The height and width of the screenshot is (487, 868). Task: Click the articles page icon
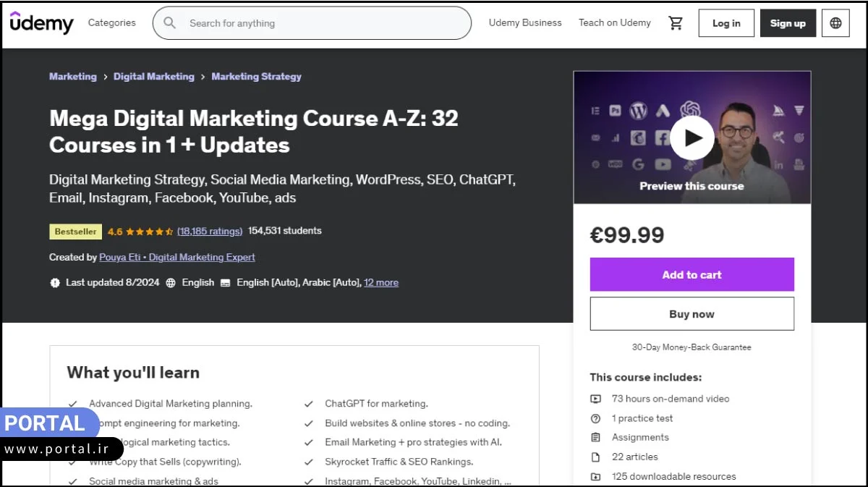tap(595, 457)
